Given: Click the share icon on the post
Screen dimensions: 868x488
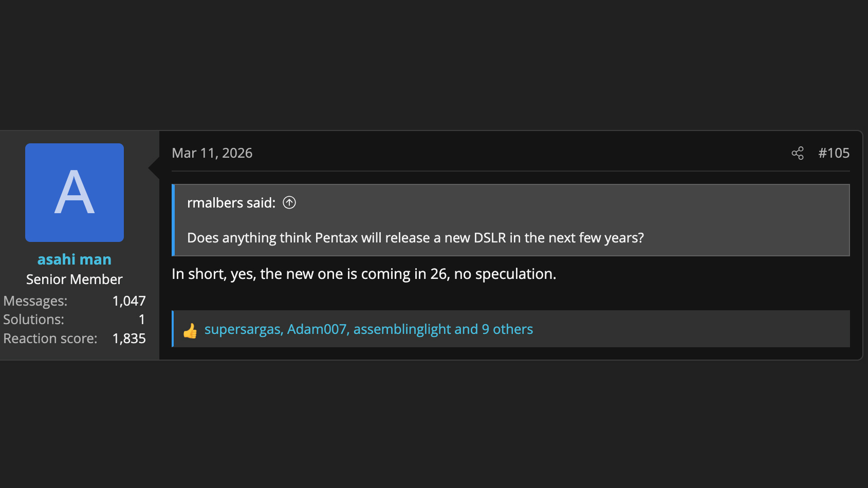Looking at the screenshot, I should (x=798, y=153).
